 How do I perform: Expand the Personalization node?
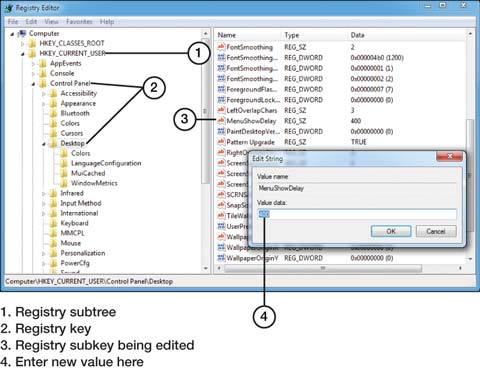[x=44, y=254]
